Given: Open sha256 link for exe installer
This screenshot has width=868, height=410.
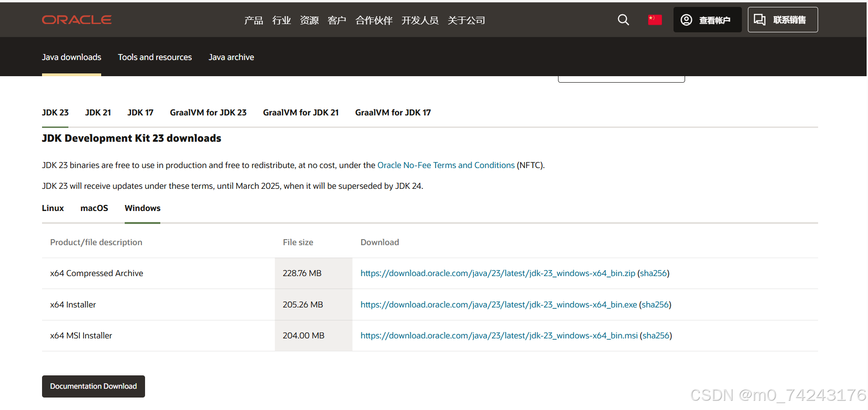Looking at the screenshot, I should pyautogui.click(x=655, y=305).
